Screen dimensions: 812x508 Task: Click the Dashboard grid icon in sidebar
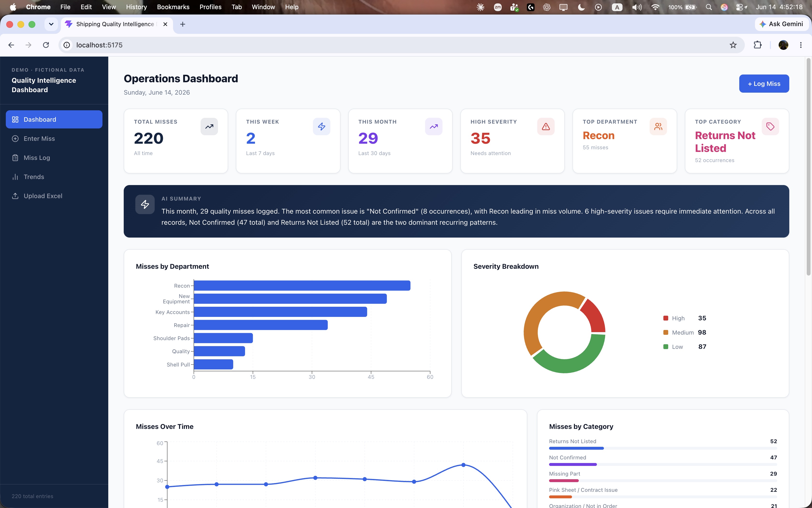[x=15, y=119]
